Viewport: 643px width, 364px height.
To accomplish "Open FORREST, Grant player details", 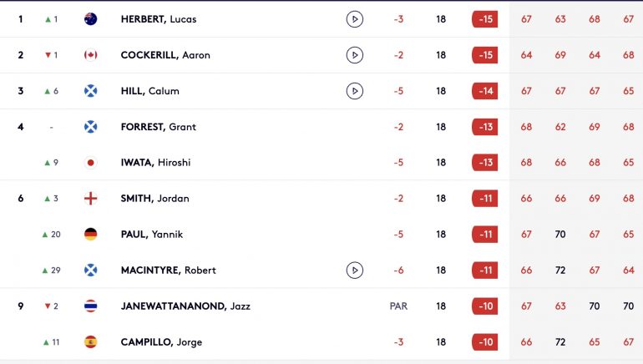I will 159,127.
